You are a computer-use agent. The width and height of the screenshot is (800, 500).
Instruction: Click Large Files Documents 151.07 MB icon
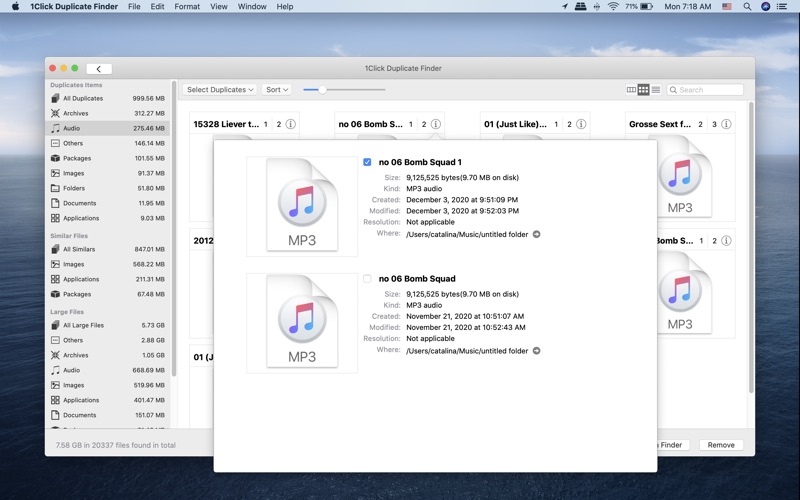[x=55, y=415]
